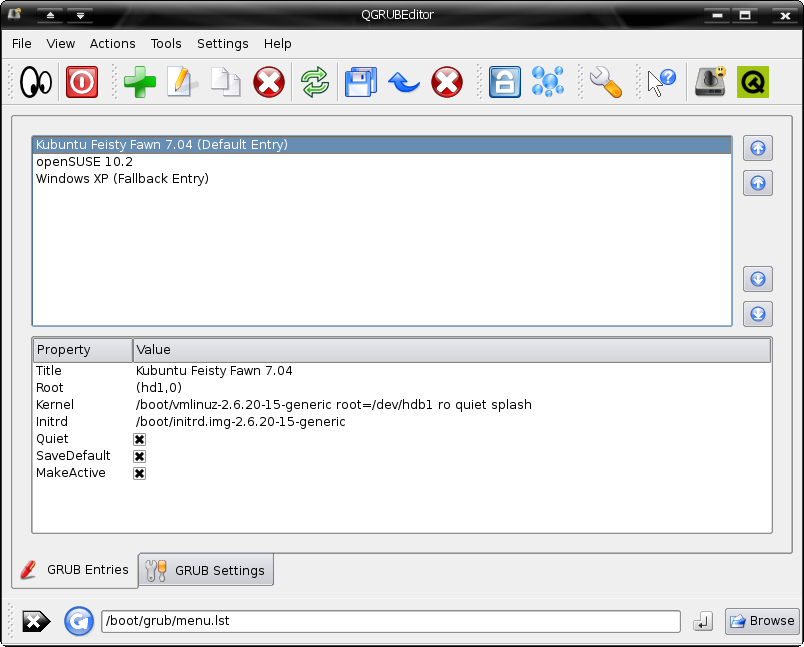Add a new entry with green plus
Viewport: 804px width, 647px height.
[140, 82]
